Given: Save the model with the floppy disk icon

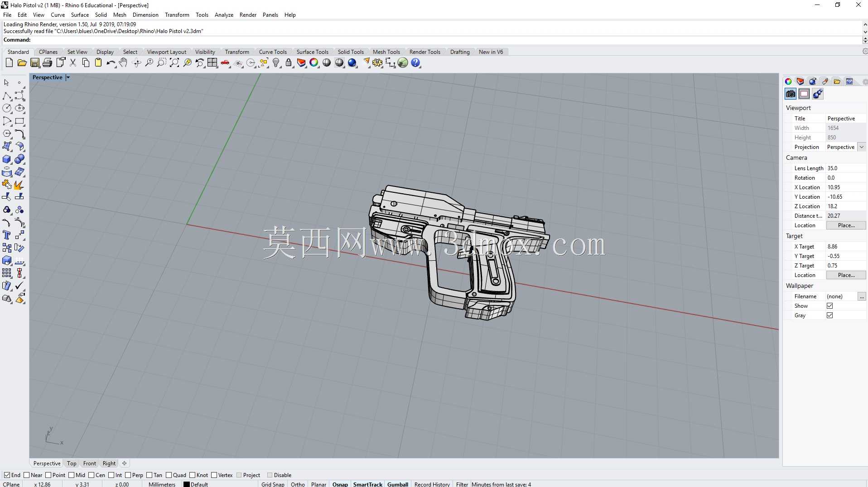Looking at the screenshot, I should click(x=34, y=63).
